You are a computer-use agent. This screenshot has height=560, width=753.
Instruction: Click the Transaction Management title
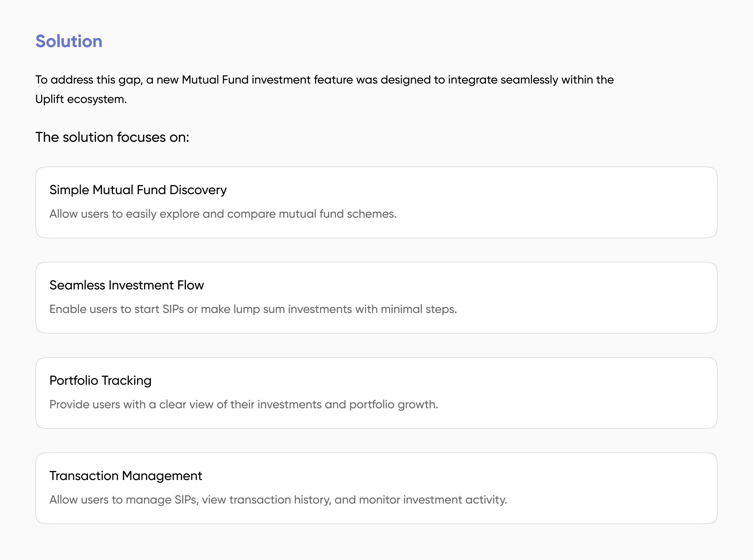[126, 476]
